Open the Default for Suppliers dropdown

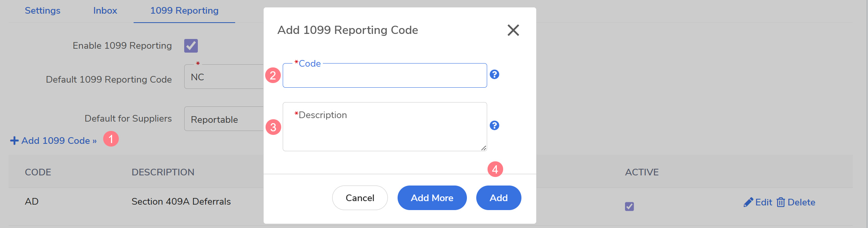tap(224, 119)
